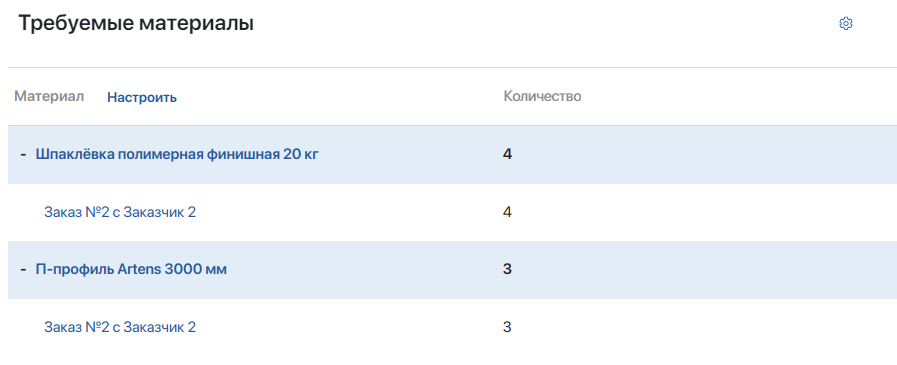Collapse the Шпаклёвка полимерная финишная group
897x365 pixels.
click(x=23, y=154)
